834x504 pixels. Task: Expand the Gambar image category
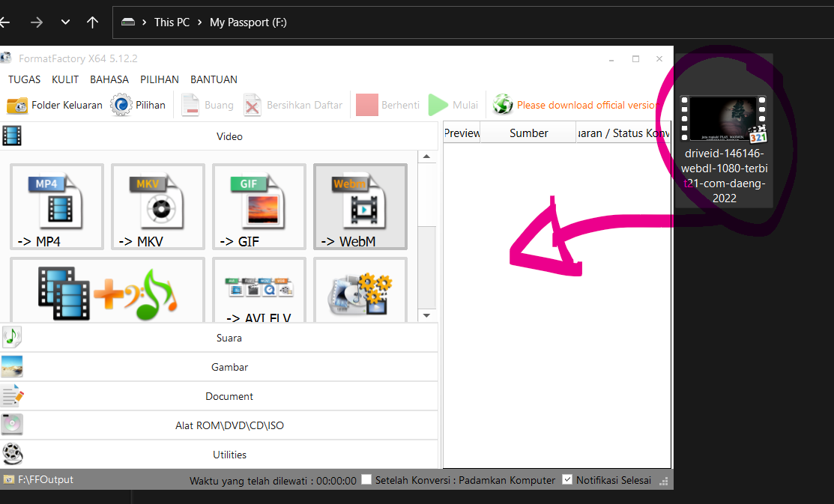pos(219,367)
